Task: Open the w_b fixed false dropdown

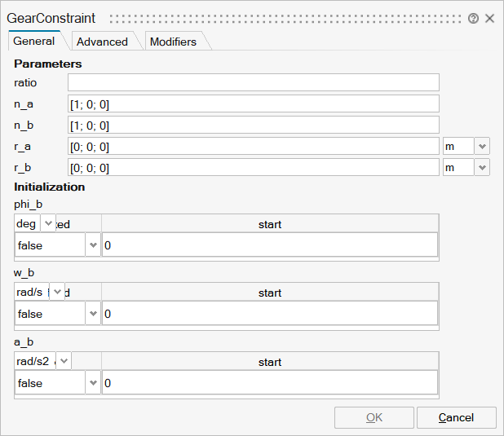Action: (92, 314)
